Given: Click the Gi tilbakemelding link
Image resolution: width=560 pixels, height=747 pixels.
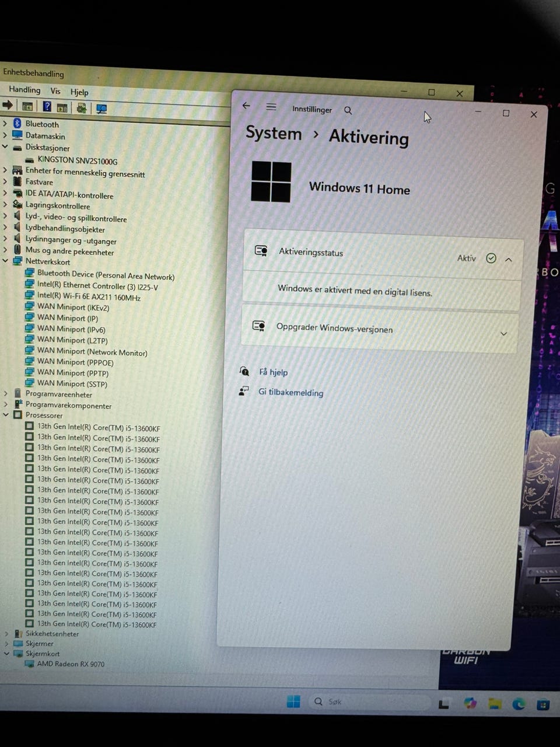Looking at the screenshot, I should tap(290, 393).
